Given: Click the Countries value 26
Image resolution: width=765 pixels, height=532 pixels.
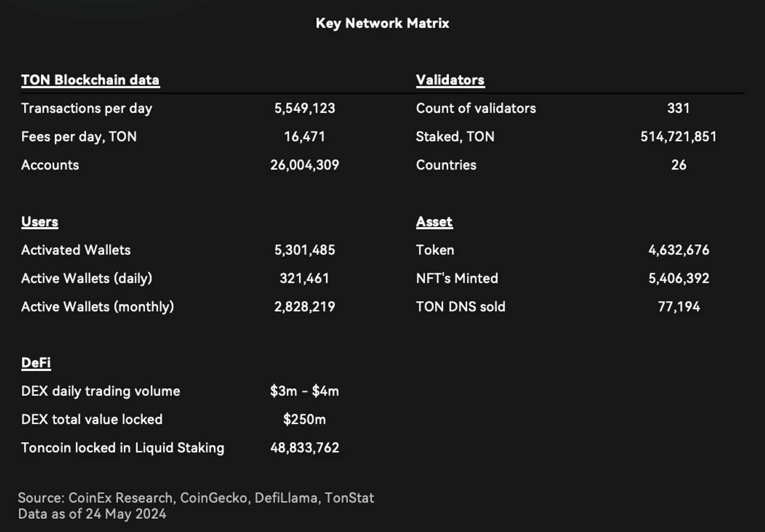Looking at the screenshot, I should (678, 165).
